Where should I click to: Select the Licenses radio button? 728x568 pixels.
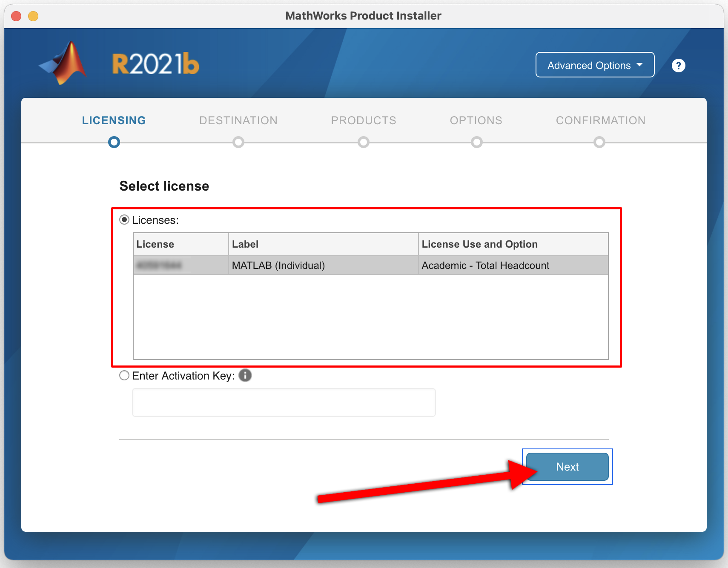pos(124,220)
